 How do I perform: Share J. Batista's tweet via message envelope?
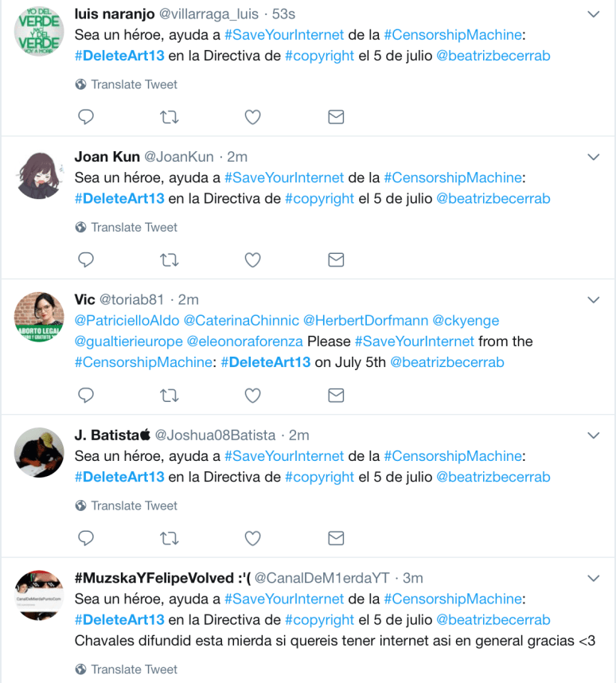click(336, 538)
